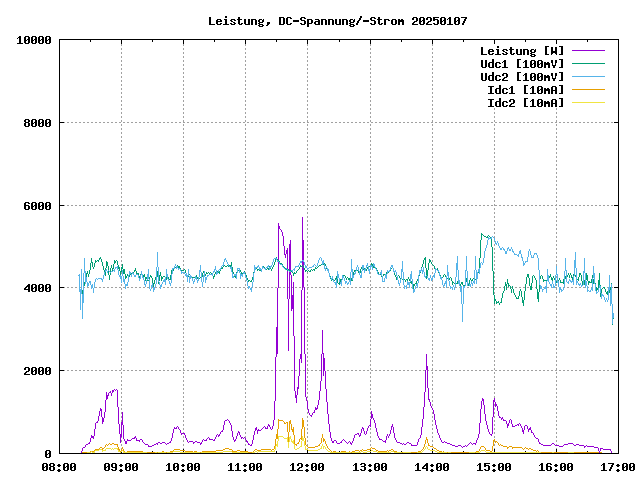Click the 15:00 x-axis tick label

493,467
